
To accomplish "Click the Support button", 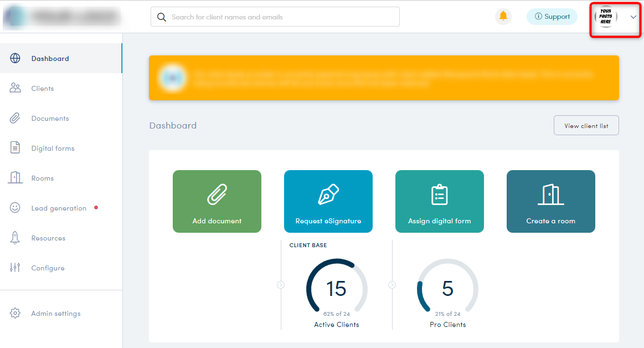I will (x=552, y=17).
